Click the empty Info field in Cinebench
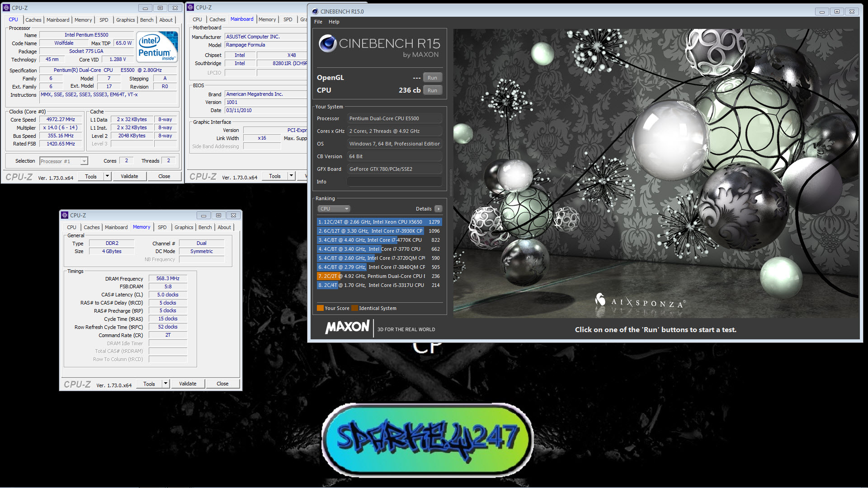Image resolution: width=868 pixels, height=488 pixels. 394,182
